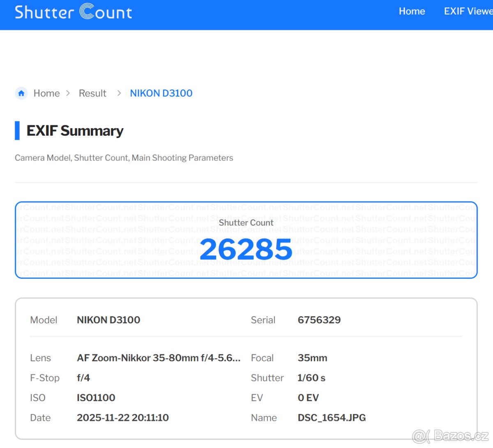Navigate to Result in the breadcrumb
Image resolution: width=493 pixels, height=448 pixels.
coord(92,94)
